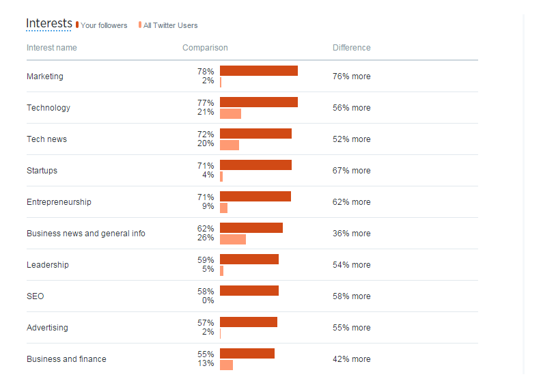Click the 'All Twitter Users' legend label
This screenshot has width=541, height=392.
click(170, 26)
